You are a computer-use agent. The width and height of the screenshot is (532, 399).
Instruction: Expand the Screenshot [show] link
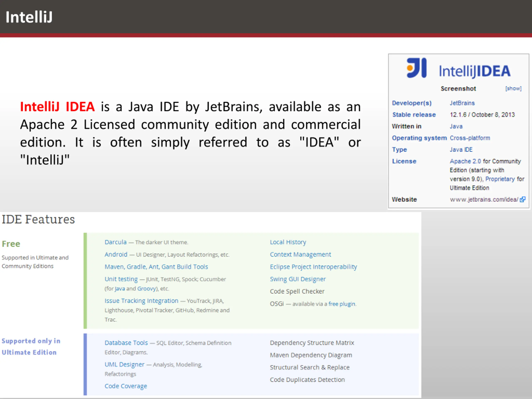(x=513, y=88)
